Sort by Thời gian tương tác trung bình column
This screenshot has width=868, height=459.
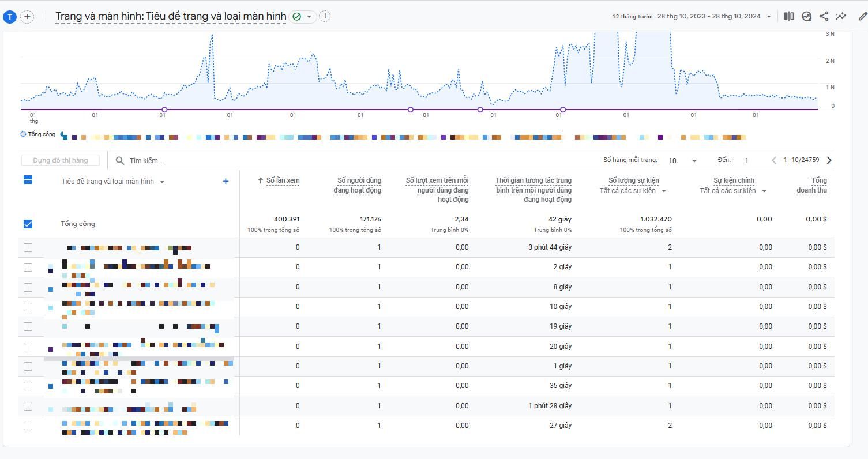click(533, 190)
